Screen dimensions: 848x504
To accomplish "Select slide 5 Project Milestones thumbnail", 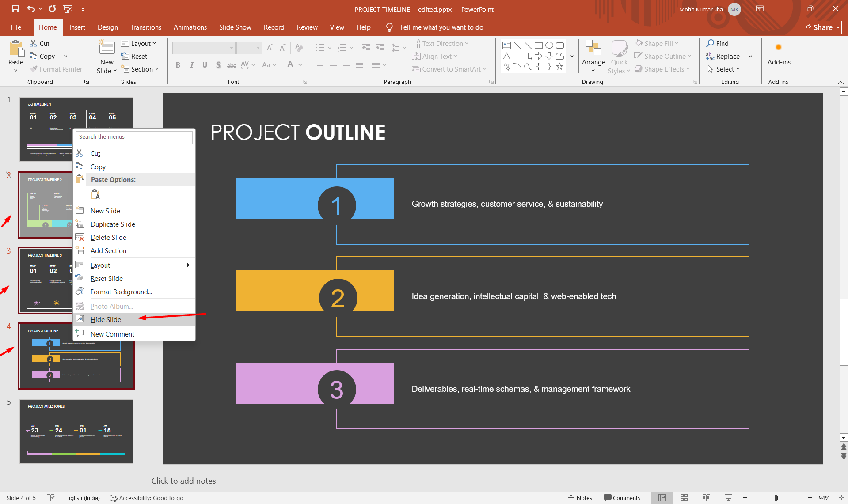I will click(76, 431).
